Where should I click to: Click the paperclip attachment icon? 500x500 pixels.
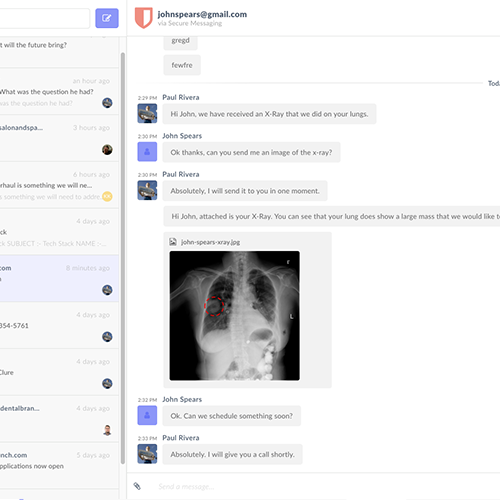[137, 486]
